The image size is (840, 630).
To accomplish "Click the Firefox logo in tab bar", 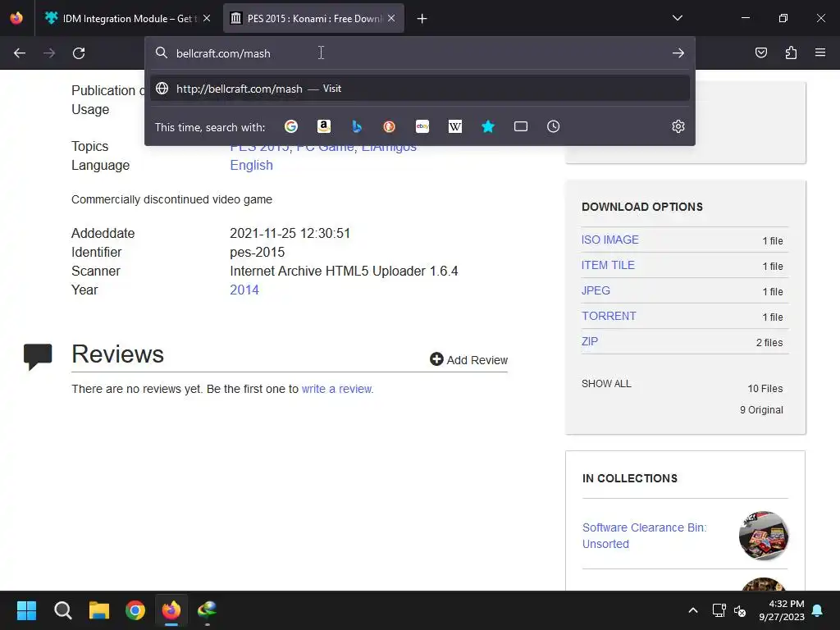I will point(16,18).
